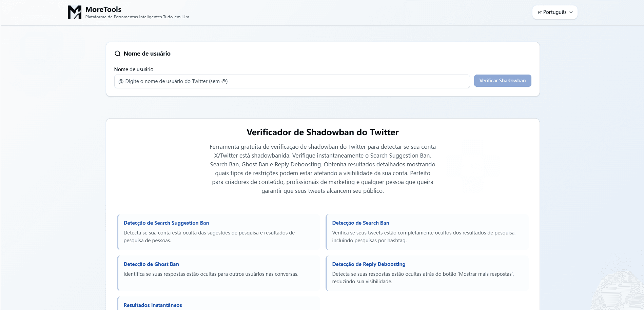
Task: Focus the Twitter username input field
Action: (x=292, y=81)
